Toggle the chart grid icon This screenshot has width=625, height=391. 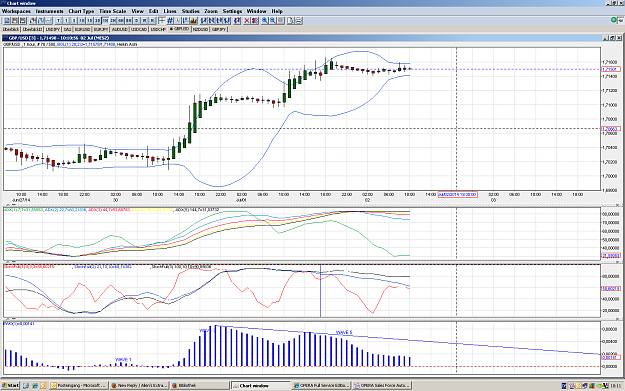point(170,20)
